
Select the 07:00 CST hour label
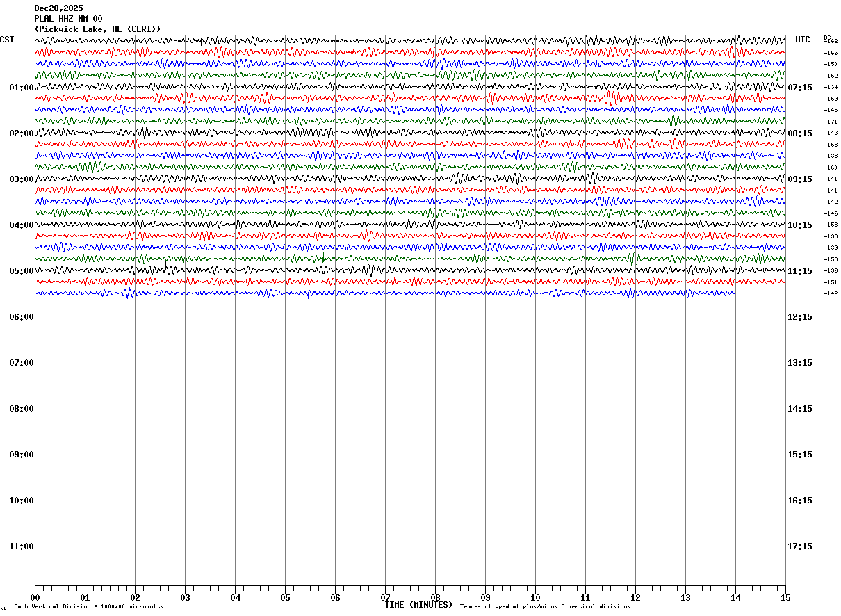[22, 363]
